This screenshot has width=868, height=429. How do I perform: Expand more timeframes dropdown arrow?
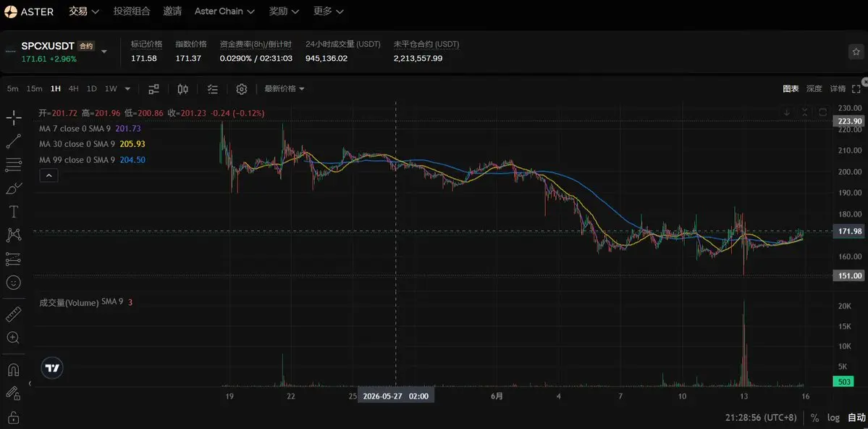click(x=128, y=88)
